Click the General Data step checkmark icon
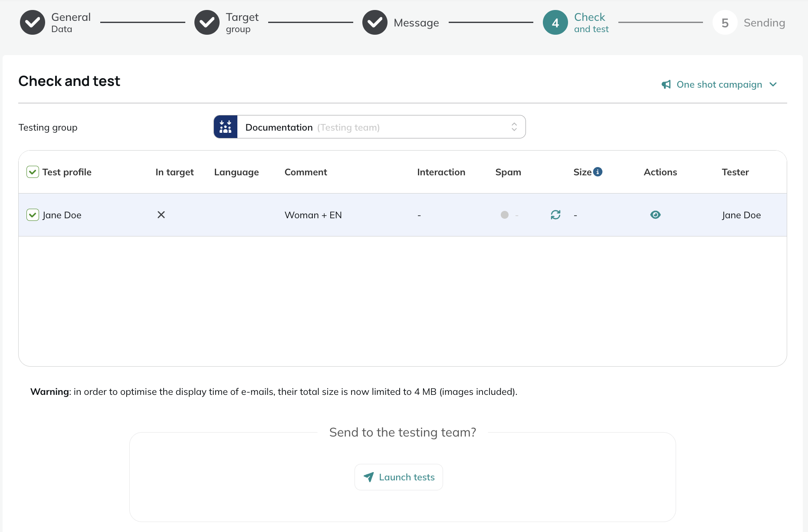Screen dimensions: 808x532 tap(33, 23)
